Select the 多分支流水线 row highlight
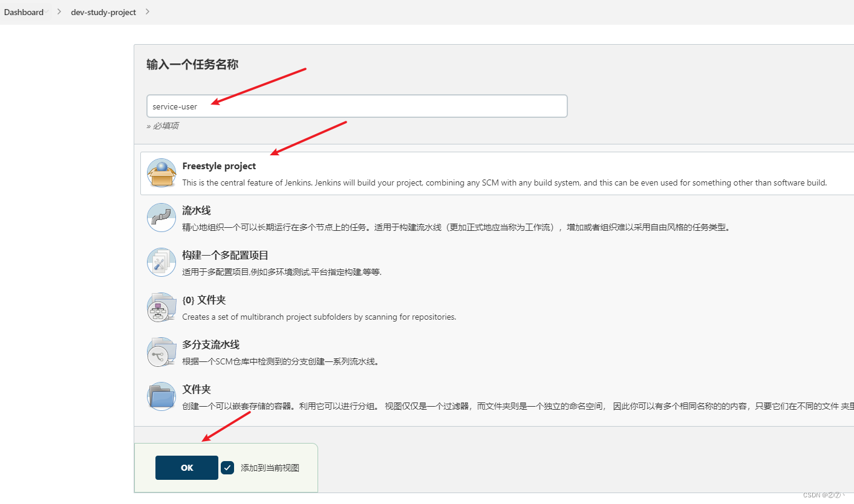 pos(423,352)
